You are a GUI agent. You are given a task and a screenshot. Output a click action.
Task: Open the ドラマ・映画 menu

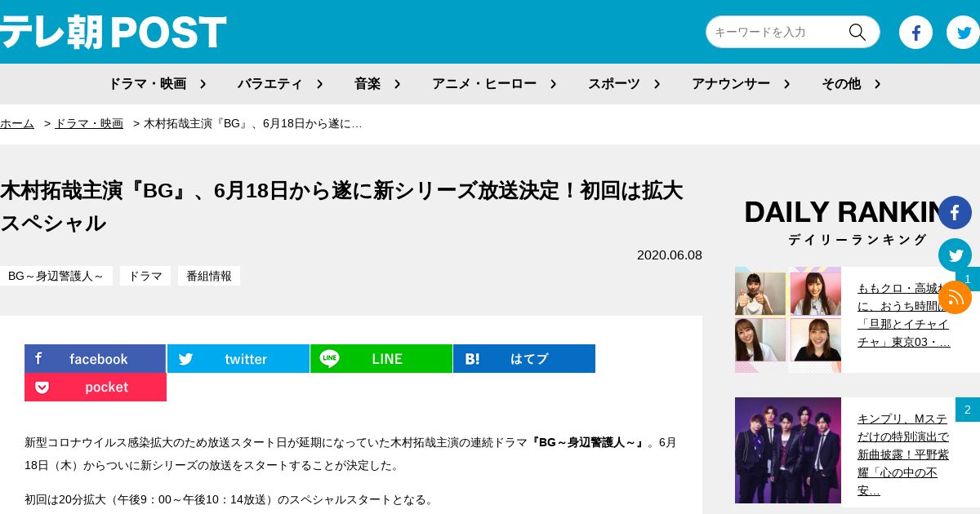[x=147, y=83]
